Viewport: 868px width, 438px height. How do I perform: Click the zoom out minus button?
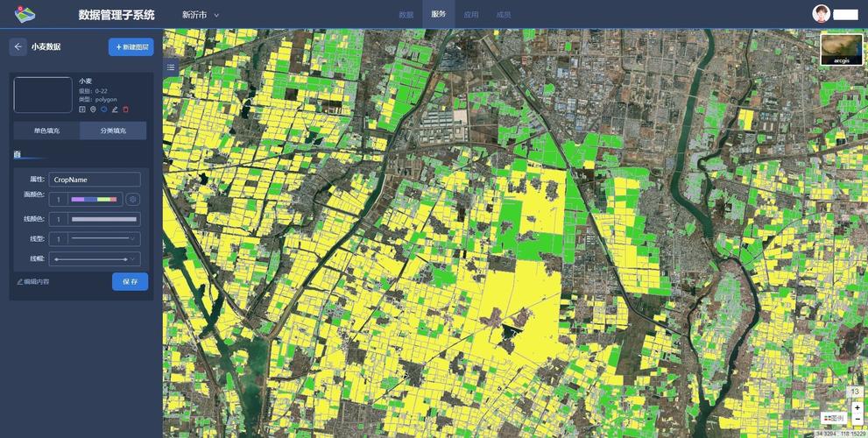[x=857, y=419]
